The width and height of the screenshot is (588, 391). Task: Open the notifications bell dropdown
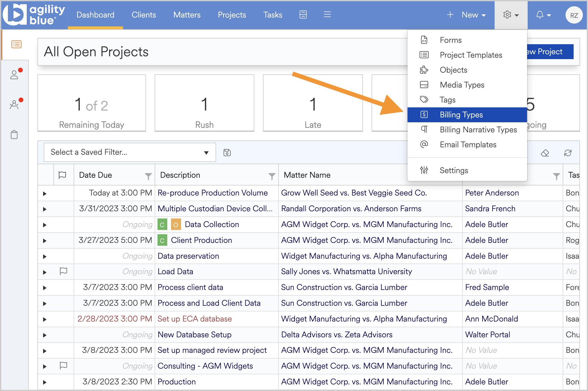pyautogui.click(x=543, y=15)
